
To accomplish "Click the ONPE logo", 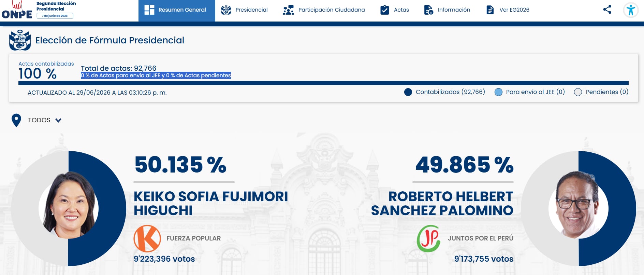I will tap(17, 10).
